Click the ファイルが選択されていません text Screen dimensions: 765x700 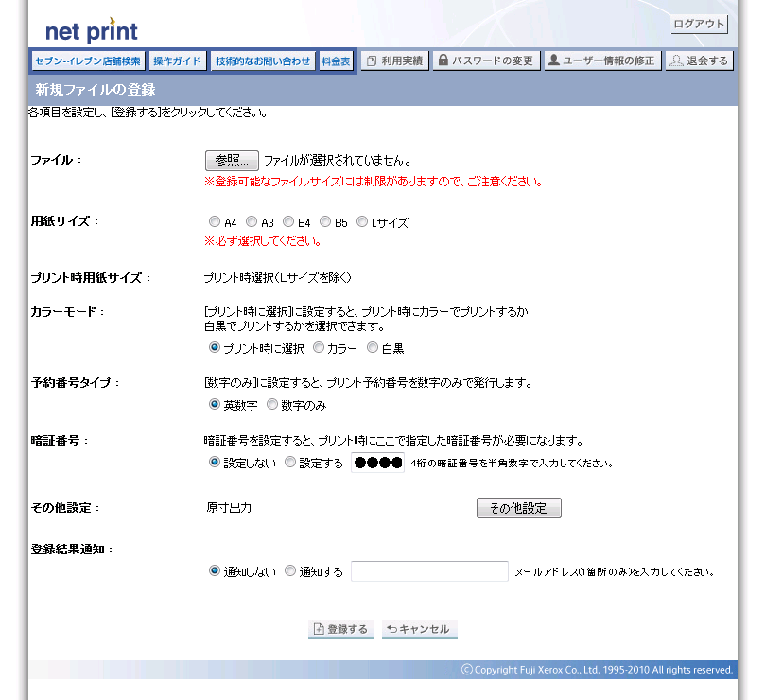339,161
